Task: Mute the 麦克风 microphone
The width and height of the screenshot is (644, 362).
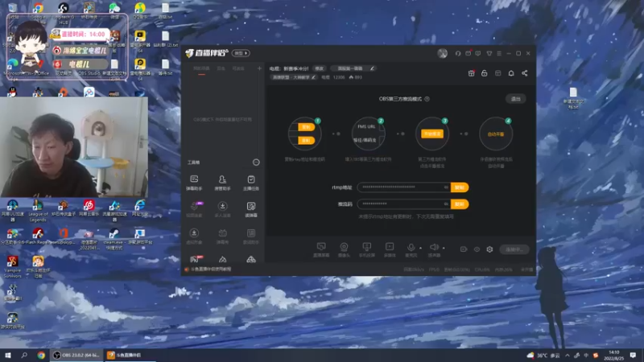Action: pyautogui.click(x=411, y=249)
